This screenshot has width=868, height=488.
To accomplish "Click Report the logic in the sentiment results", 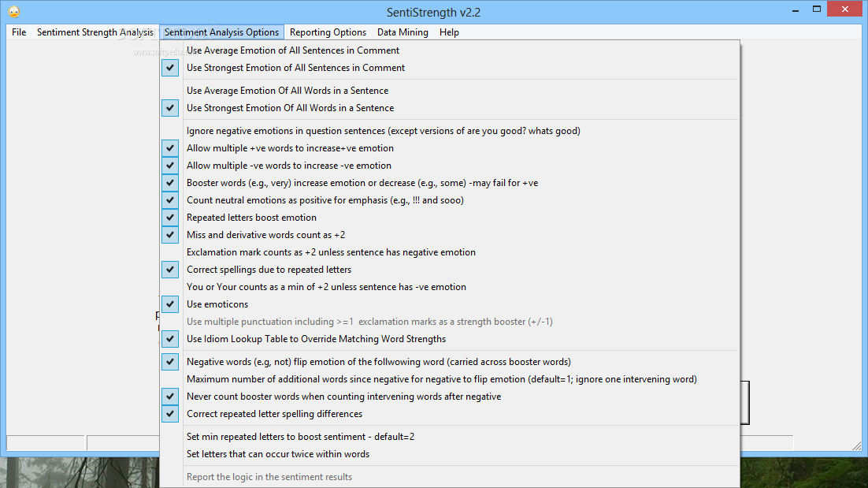I will [450, 477].
